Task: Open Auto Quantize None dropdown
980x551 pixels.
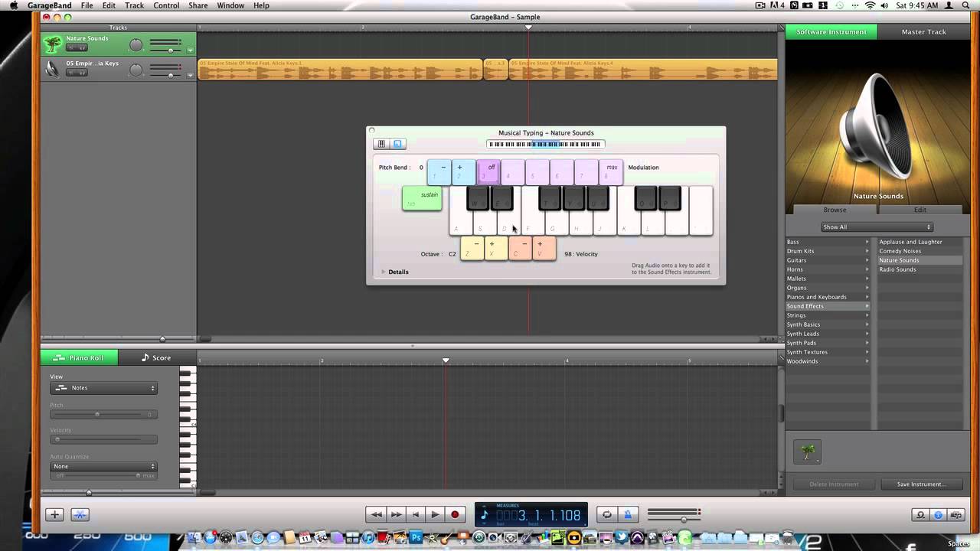Action: click(103, 466)
